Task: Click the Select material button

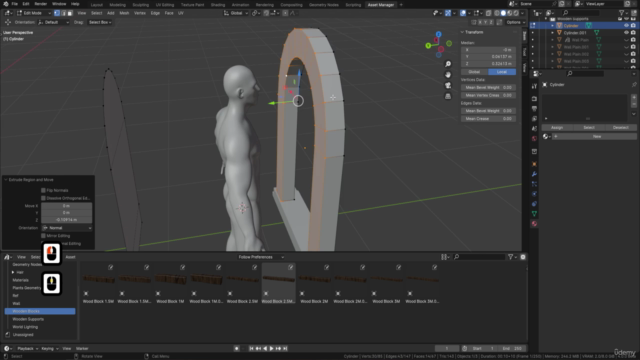Action: coord(589,127)
